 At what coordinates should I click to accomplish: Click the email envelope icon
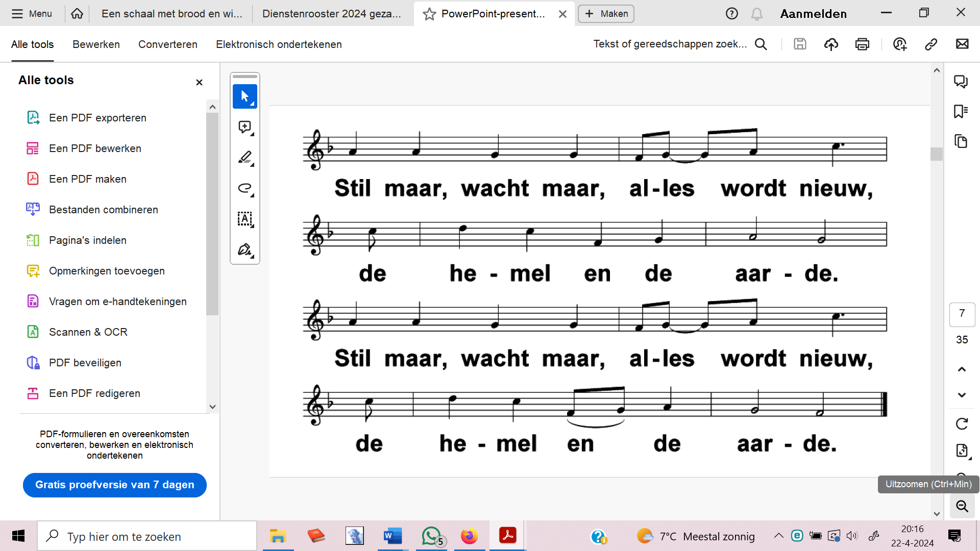[x=962, y=44]
